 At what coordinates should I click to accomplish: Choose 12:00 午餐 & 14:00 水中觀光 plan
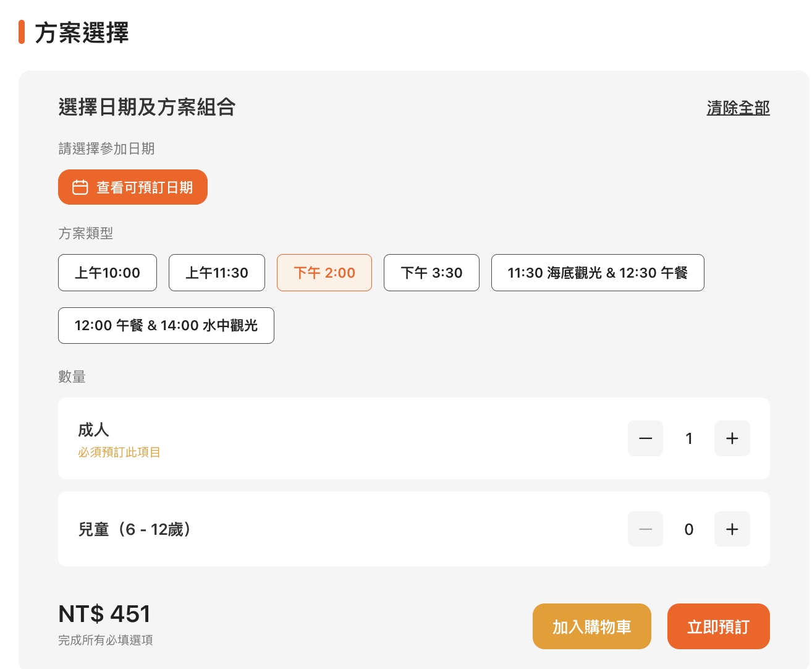166,325
